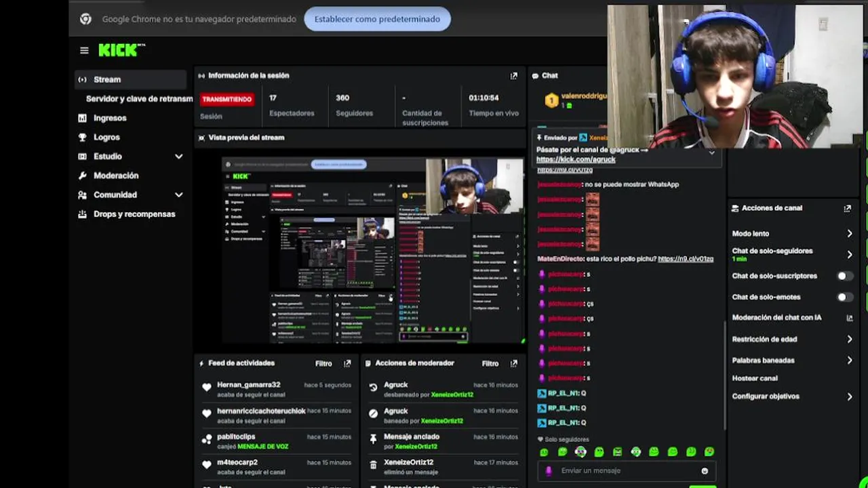Click the ban icon beside Agruck baneado
Viewport: 868px width, 488px height.
pos(373,413)
